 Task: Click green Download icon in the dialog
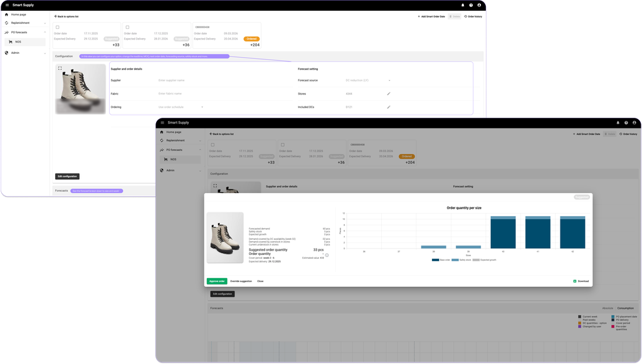pyautogui.click(x=575, y=281)
